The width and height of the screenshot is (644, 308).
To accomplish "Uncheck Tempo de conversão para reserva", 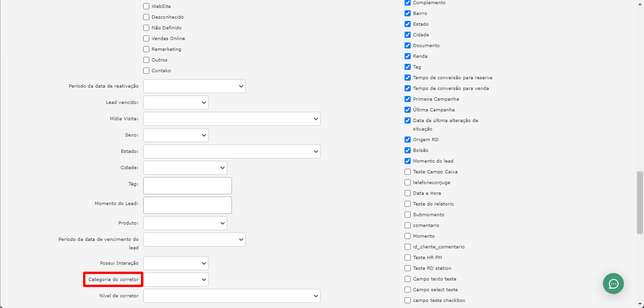I will [x=408, y=78].
